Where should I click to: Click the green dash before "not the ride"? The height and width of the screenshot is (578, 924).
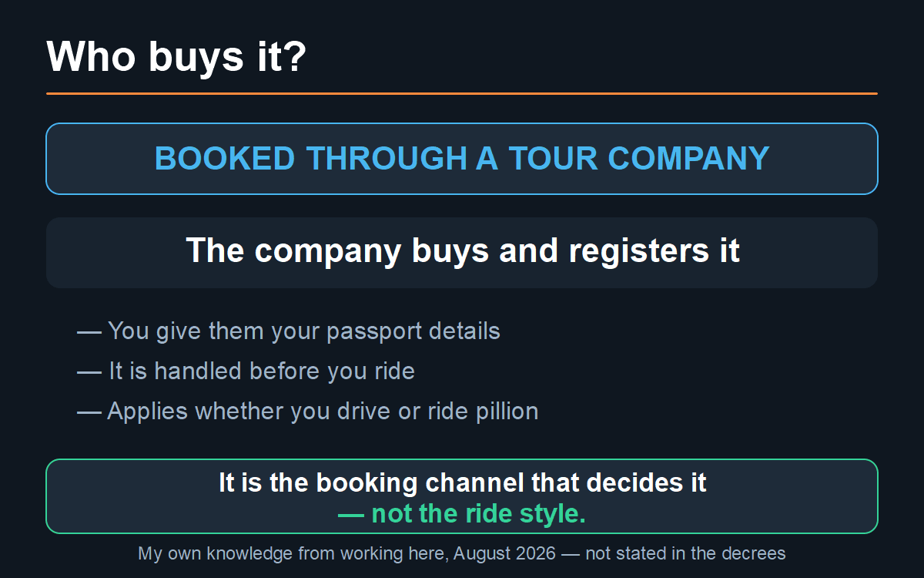click(x=351, y=514)
